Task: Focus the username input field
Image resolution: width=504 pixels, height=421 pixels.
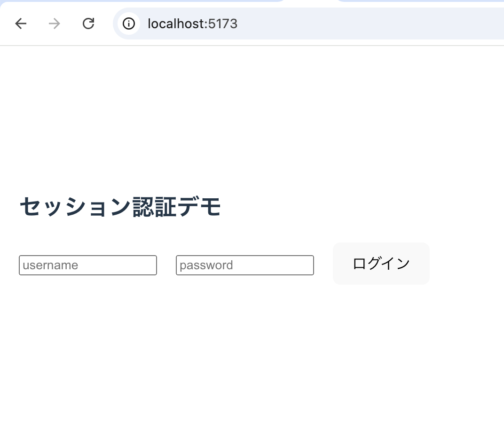Action: pyautogui.click(x=88, y=265)
